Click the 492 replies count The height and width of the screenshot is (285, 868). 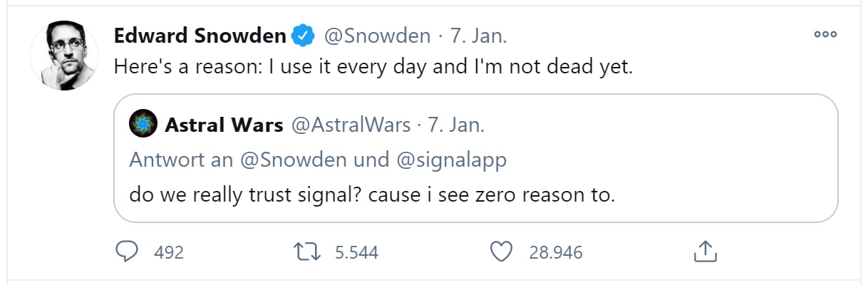[x=169, y=252]
